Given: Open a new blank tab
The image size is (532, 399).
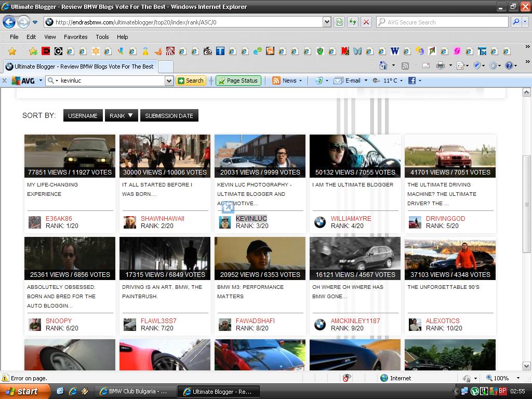Looking at the screenshot, I should [166, 66].
